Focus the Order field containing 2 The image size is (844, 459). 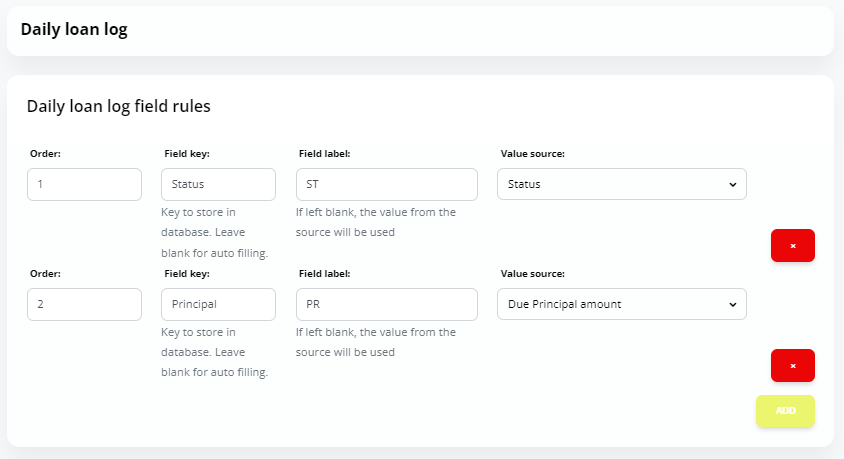[x=85, y=305]
